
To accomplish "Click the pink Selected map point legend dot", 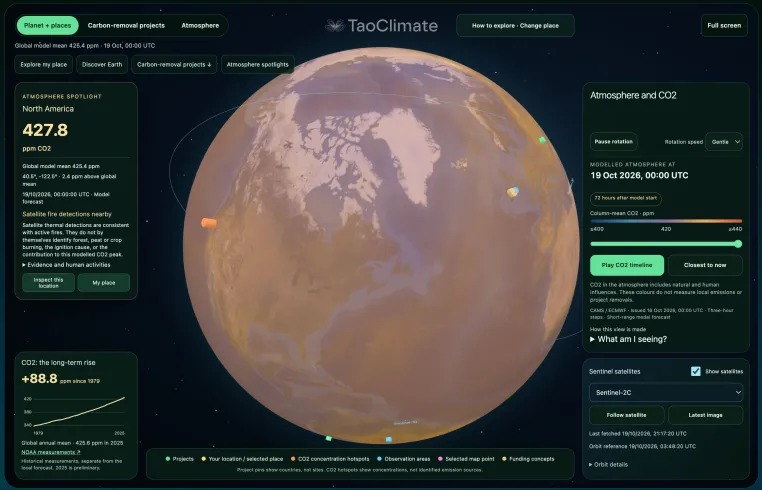I will pos(440,459).
